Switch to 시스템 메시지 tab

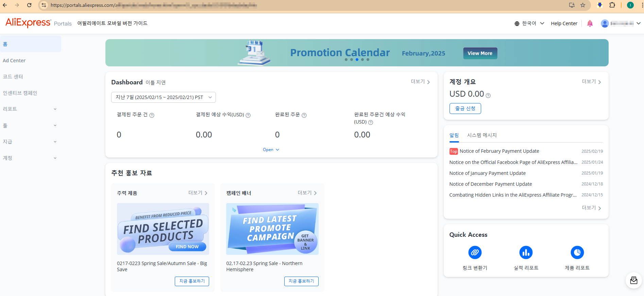482,135
